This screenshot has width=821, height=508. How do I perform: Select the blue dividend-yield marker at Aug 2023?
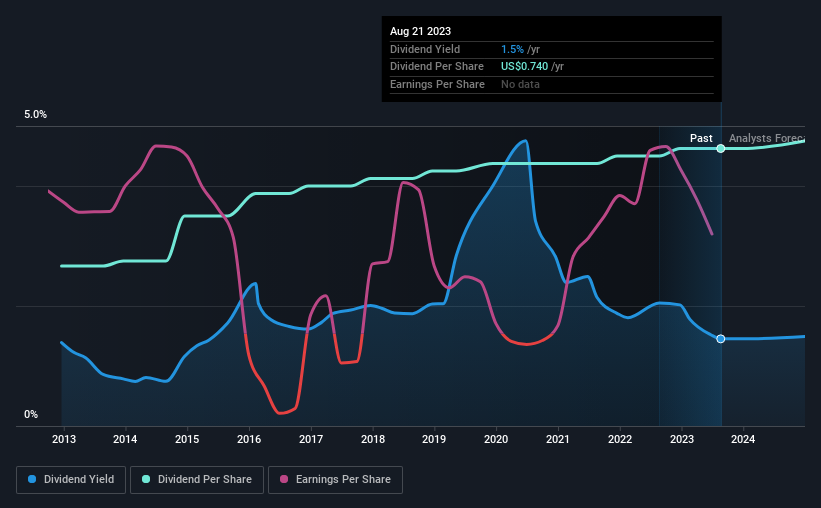pyautogui.click(x=721, y=339)
